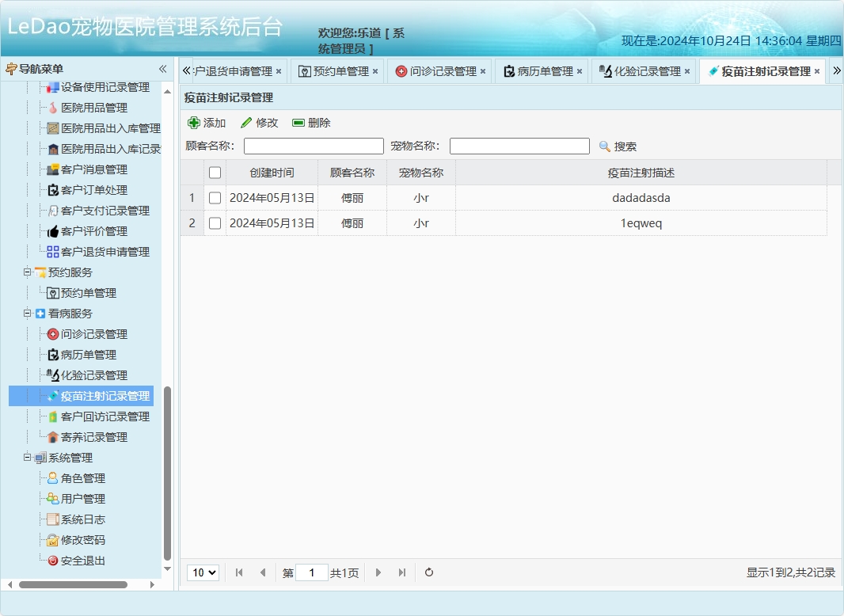The height and width of the screenshot is (616, 844).
Task: Open 修改密码 under 系统管理
Action: point(76,540)
